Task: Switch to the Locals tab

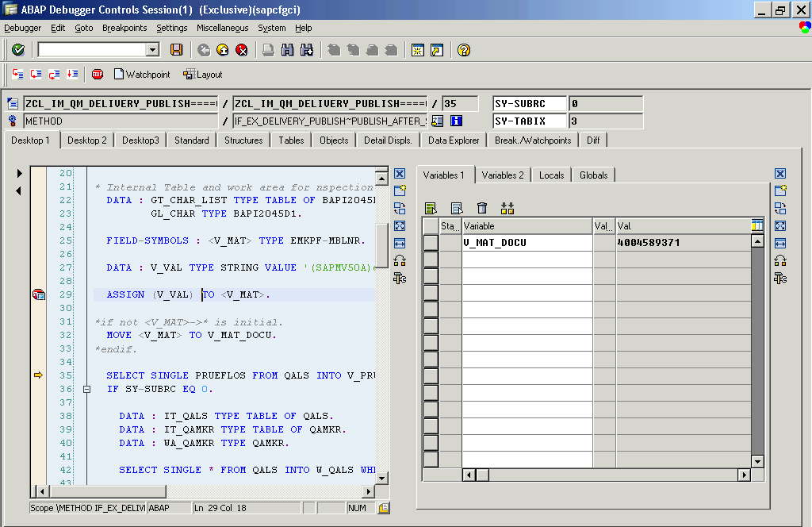Action: coord(551,175)
